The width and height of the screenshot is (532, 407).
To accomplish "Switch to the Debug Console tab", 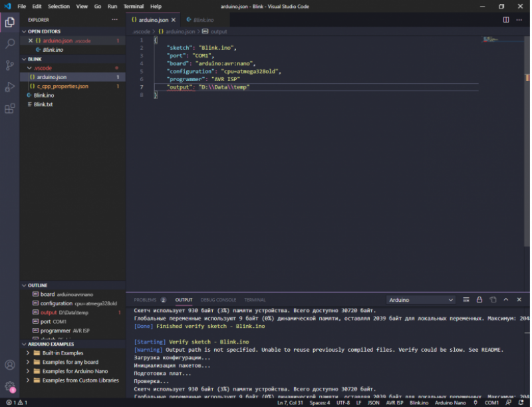I will [218, 300].
